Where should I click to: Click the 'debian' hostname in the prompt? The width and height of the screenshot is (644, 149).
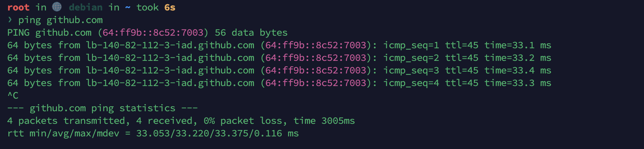(86, 7)
